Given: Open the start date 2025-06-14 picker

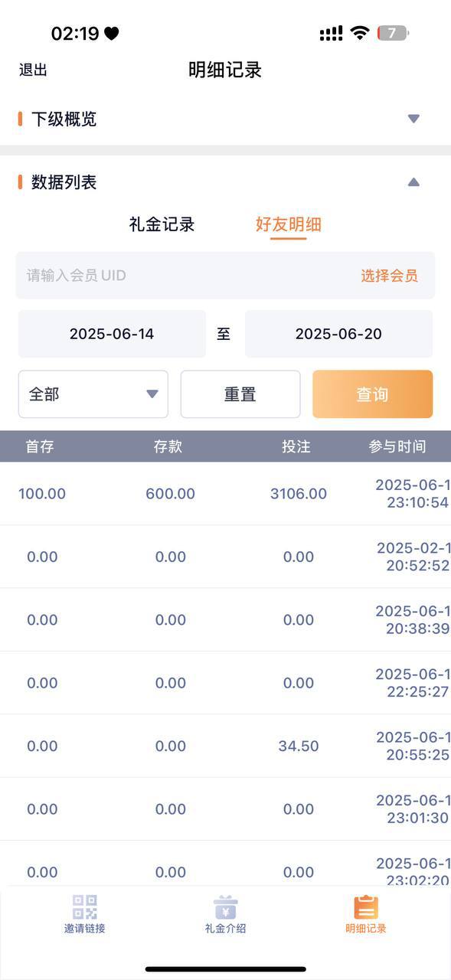Looking at the screenshot, I should pos(112,334).
